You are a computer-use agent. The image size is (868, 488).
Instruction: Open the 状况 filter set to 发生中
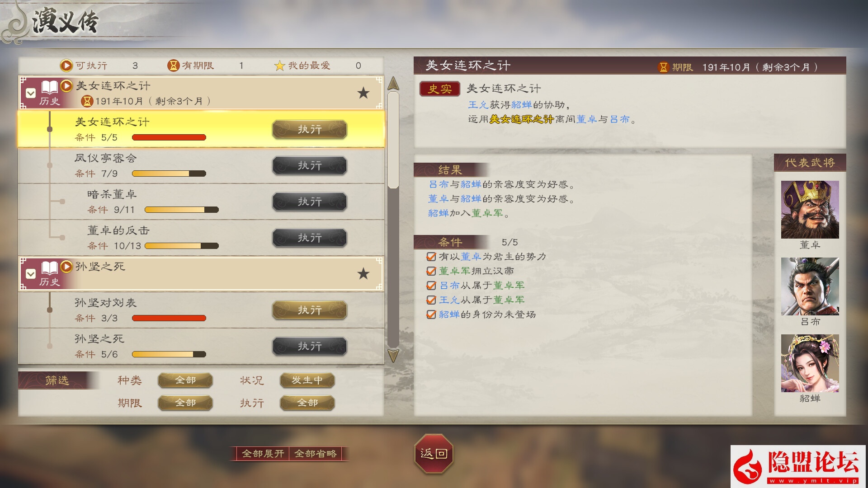[x=307, y=380]
